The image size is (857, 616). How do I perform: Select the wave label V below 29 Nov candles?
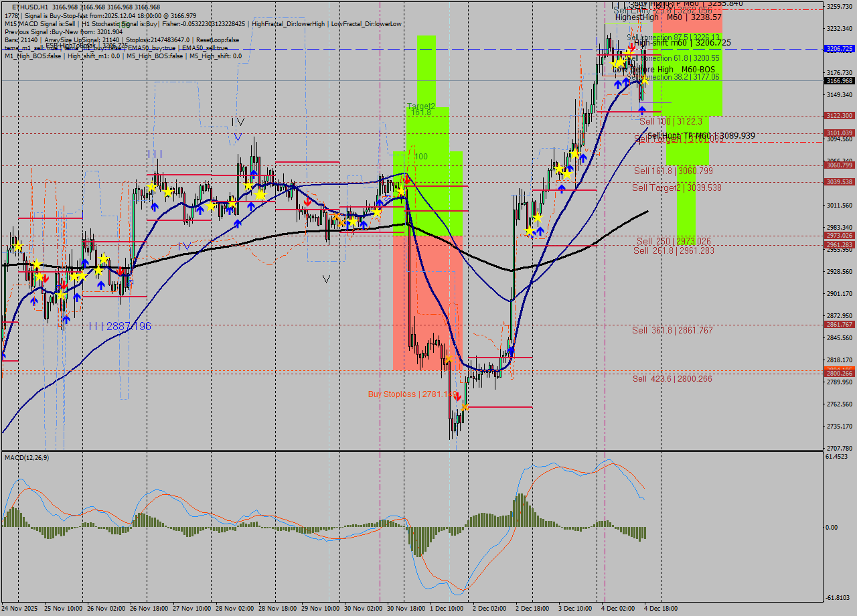click(x=326, y=279)
